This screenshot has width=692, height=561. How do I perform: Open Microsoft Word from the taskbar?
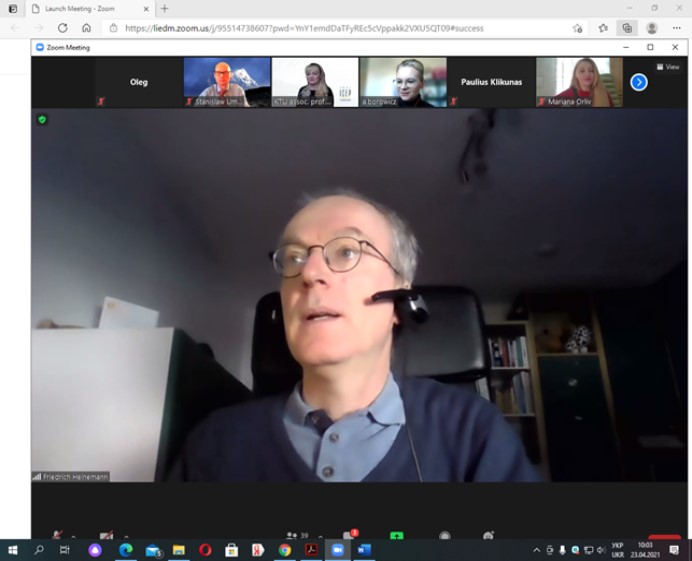click(363, 550)
